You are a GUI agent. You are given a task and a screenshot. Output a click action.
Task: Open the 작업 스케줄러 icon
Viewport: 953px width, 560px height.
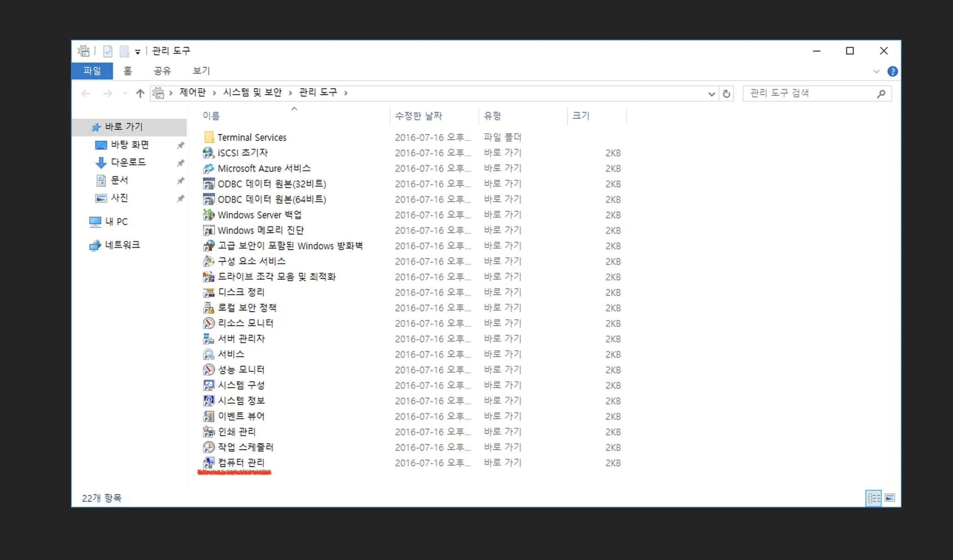coord(208,447)
